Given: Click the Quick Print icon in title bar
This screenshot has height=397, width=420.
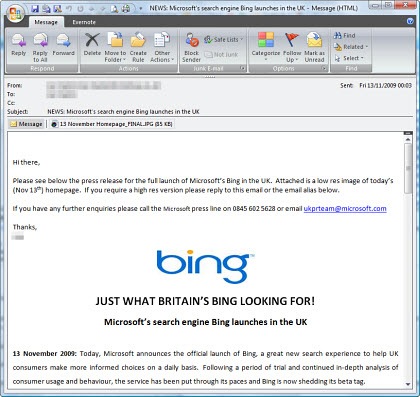Looking at the screenshot, I should click(125, 9).
